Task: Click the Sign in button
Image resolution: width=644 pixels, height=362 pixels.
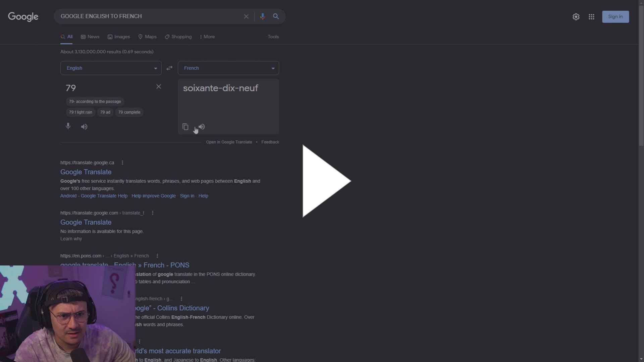Action: (x=615, y=16)
